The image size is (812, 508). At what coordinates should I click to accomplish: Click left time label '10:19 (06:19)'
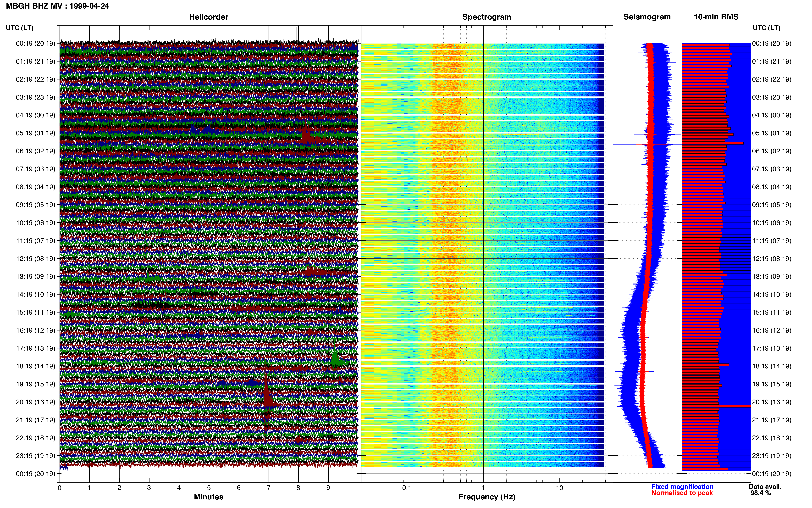[35, 223]
